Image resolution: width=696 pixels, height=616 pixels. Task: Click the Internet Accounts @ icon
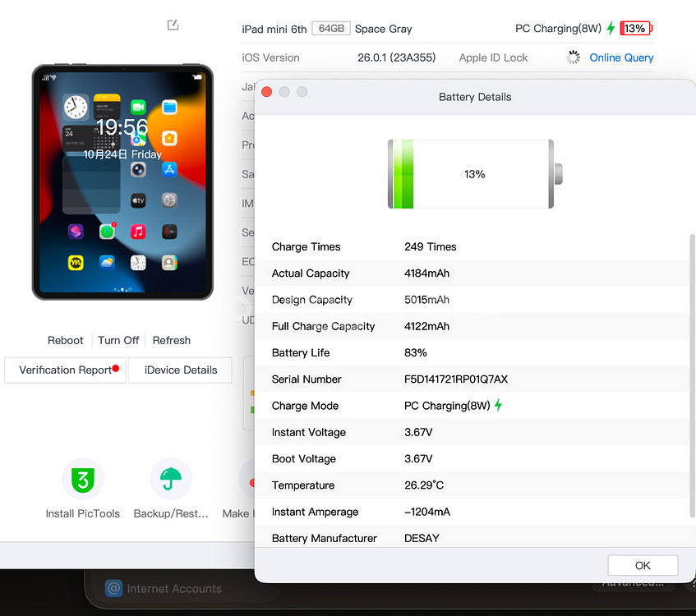pos(114,588)
